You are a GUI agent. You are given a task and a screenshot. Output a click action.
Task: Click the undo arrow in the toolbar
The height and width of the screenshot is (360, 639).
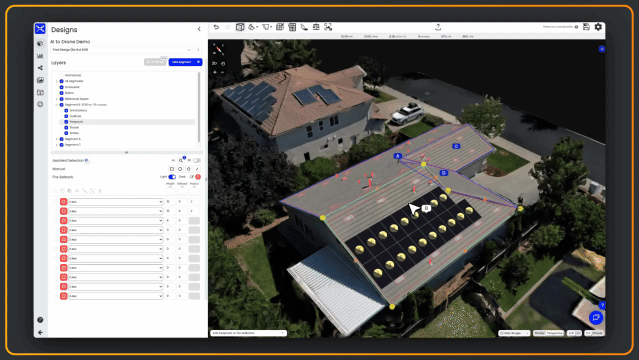click(x=216, y=27)
